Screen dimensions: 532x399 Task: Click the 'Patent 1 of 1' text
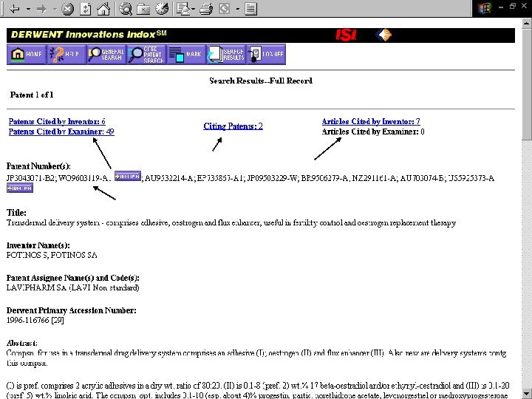(x=32, y=95)
